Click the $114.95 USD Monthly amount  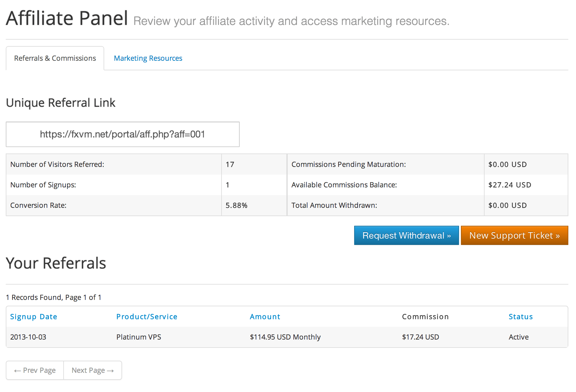click(x=285, y=337)
